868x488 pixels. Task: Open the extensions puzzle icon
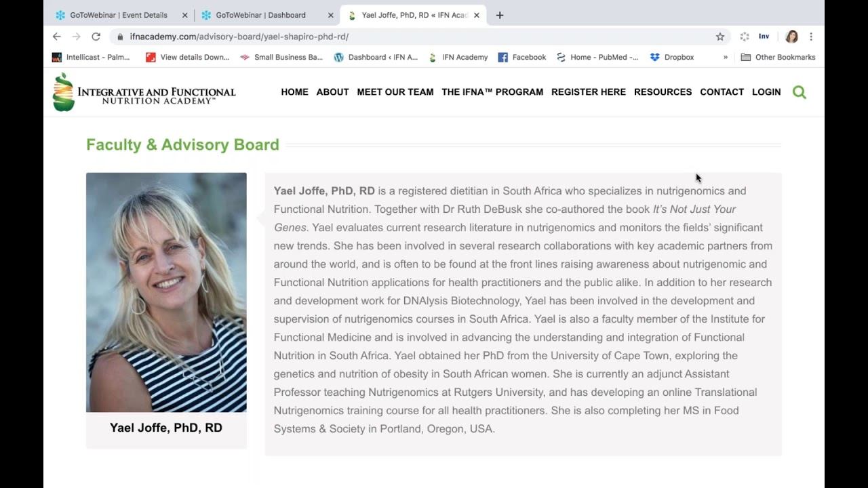[x=745, y=37]
